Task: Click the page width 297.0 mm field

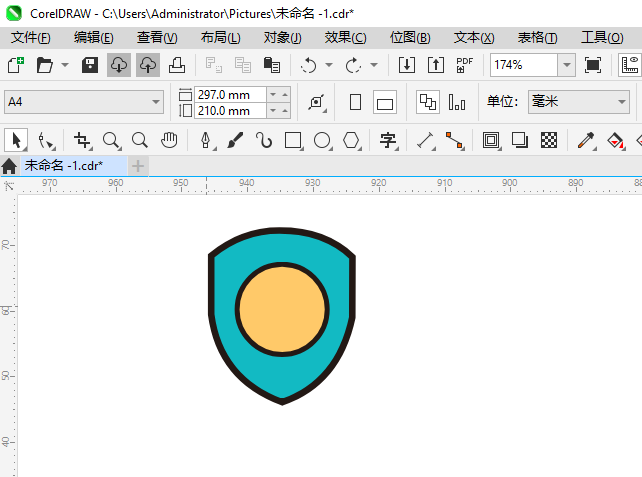Action: click(231, 95)
